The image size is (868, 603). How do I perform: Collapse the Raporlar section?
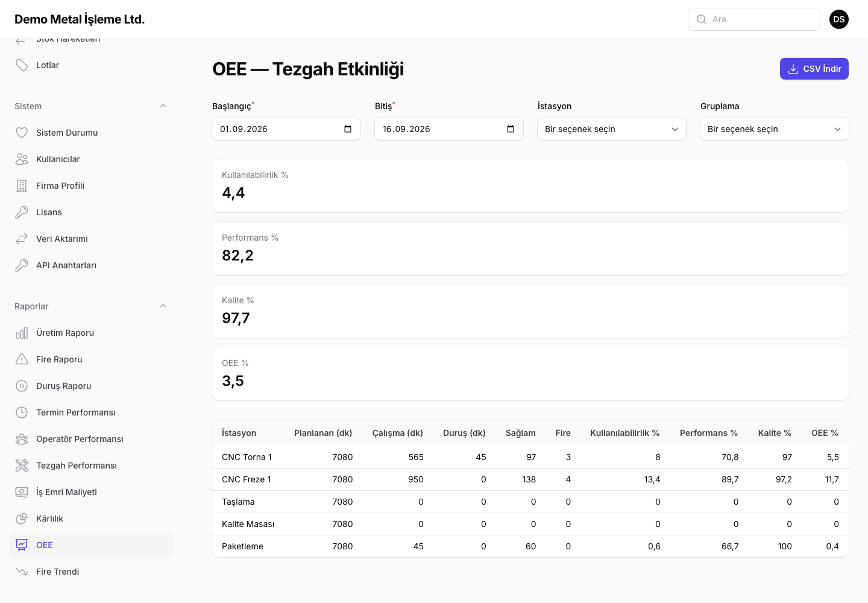point(163,306)
